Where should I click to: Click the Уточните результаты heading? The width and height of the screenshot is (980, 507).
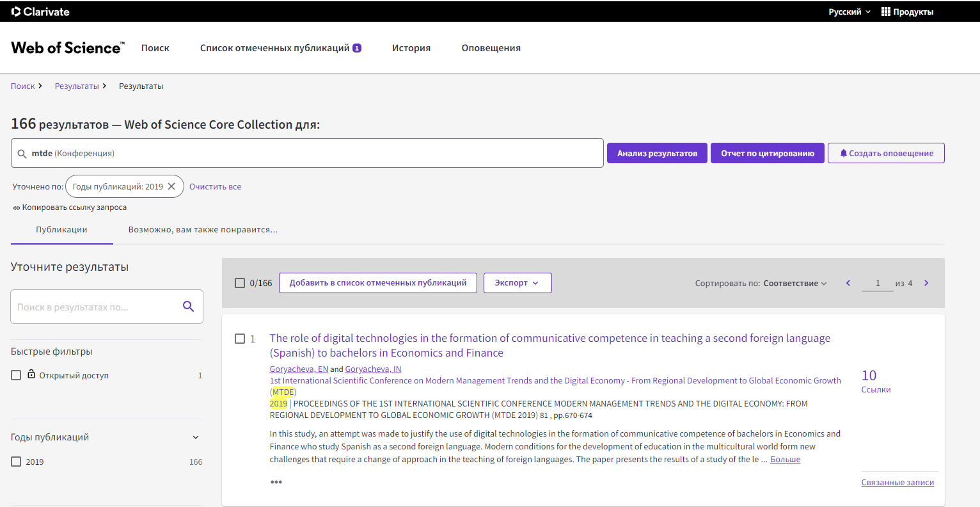point(70,267)
